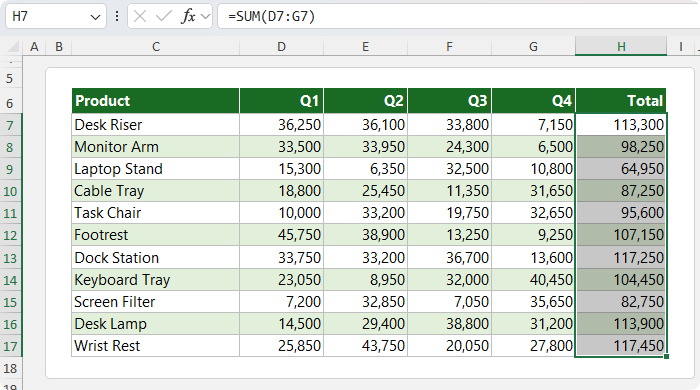Screen dimensions: 700x390
Task: Click the Select All corner triangle
Action: click(13, 46)
